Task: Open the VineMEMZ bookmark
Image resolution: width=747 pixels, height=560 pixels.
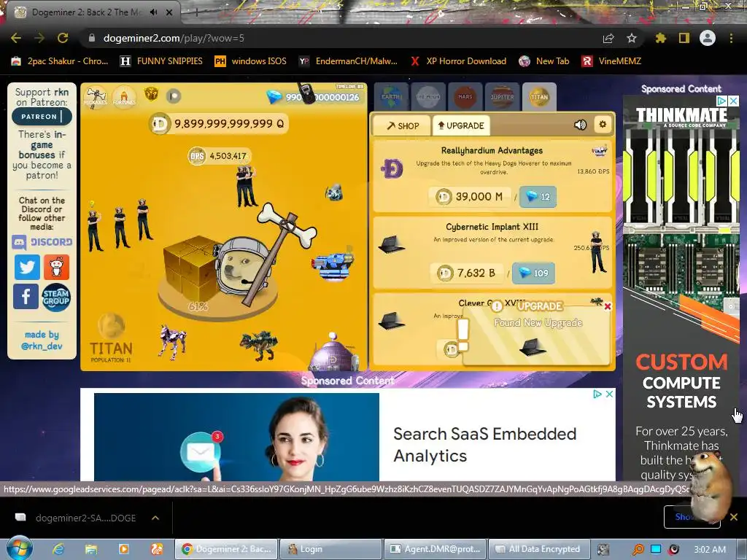Action: click(611, 61)
